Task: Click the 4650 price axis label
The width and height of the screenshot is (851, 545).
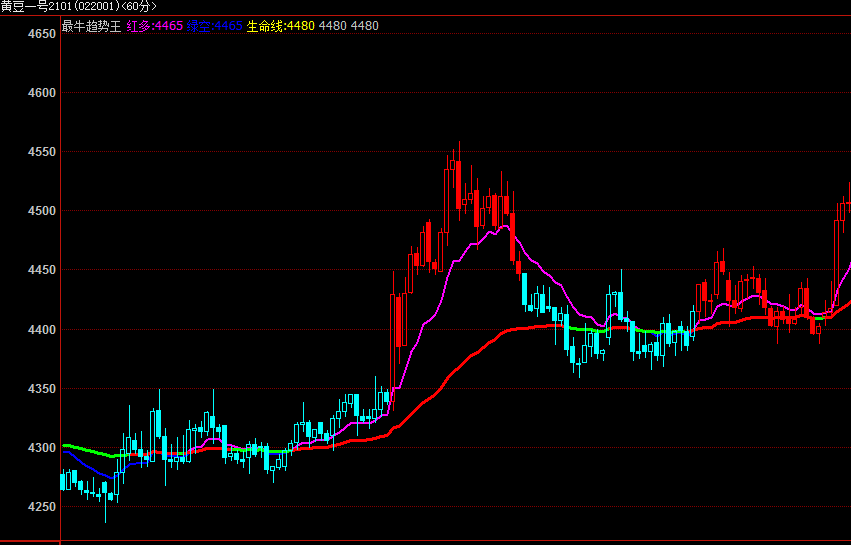Action: pyautogui.click(x=42, y=34)
